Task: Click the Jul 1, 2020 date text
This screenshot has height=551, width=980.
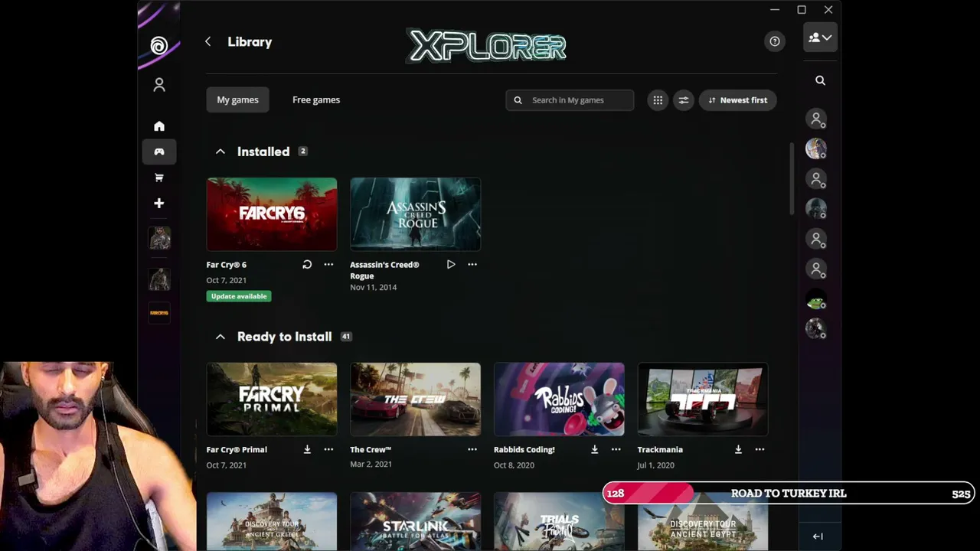Action: coord(655,465)
